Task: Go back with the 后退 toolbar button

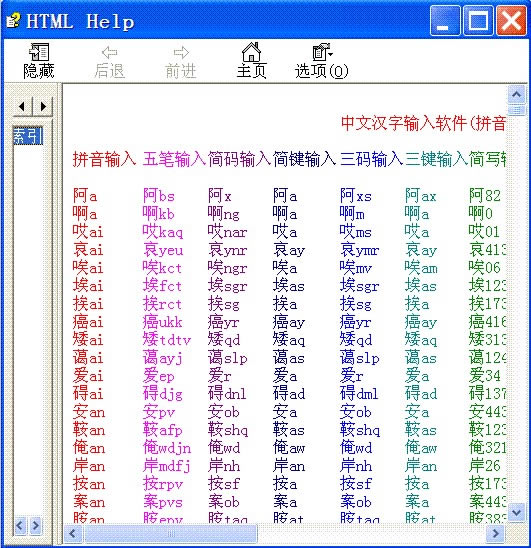Action: (x=109, y=62)
